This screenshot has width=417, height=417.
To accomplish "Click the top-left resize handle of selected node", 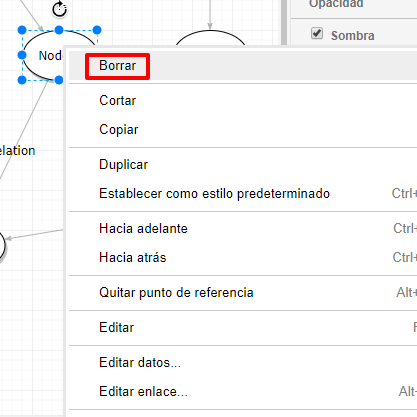I will 22,30.
